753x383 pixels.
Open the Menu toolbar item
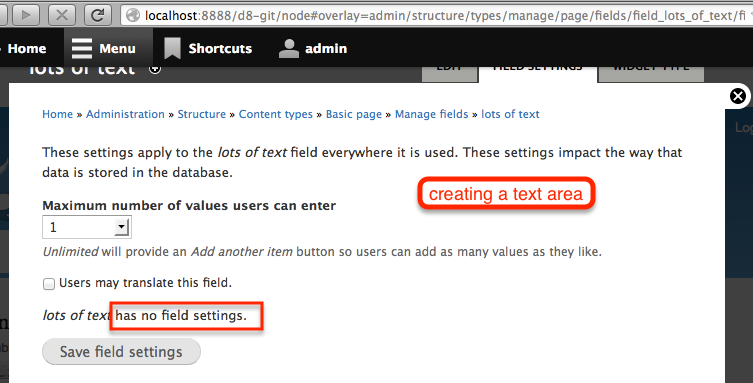108,48
